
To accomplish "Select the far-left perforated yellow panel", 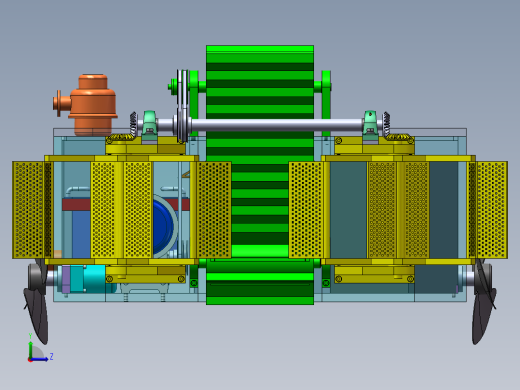I will click(28, 210).
